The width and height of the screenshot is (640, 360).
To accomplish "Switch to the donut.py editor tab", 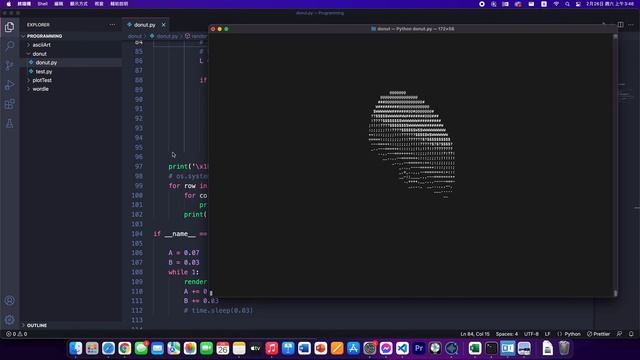I will pos(144,25).
